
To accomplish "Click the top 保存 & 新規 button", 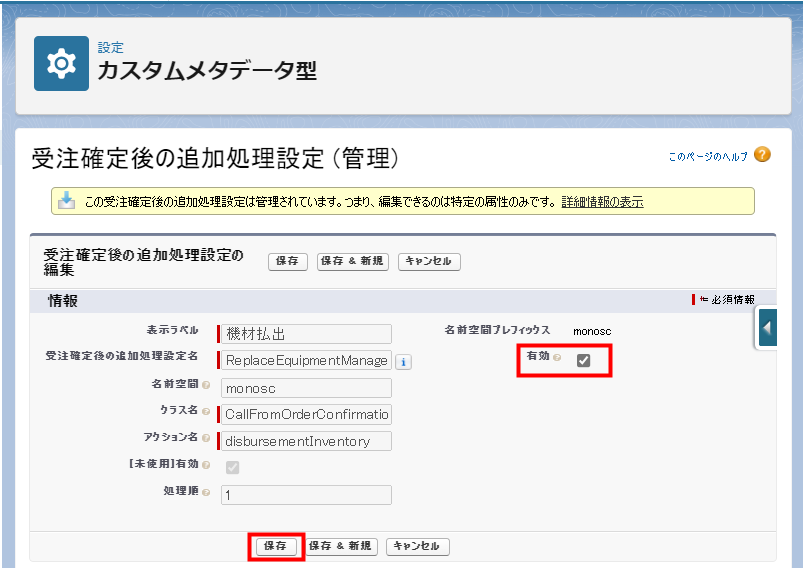I will [x=351, y=261].
